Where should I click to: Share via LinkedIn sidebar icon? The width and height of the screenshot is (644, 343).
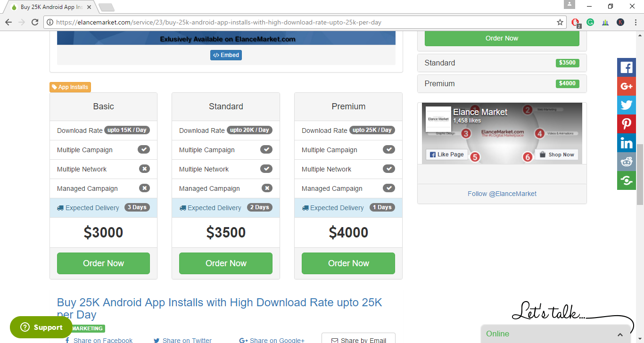(627, 143)
